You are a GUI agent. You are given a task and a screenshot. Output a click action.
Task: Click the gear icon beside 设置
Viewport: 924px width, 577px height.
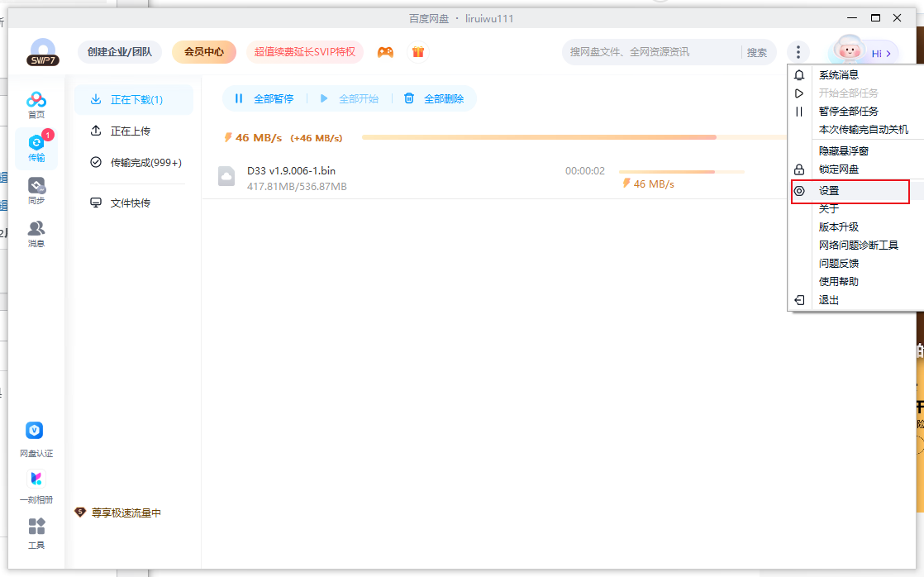click(799, 191)
